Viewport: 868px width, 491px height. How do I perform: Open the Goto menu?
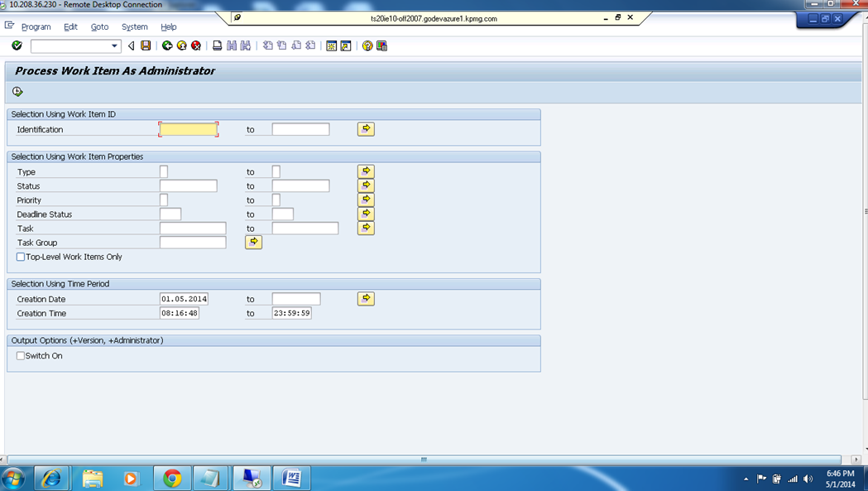[x=99, y=26]
